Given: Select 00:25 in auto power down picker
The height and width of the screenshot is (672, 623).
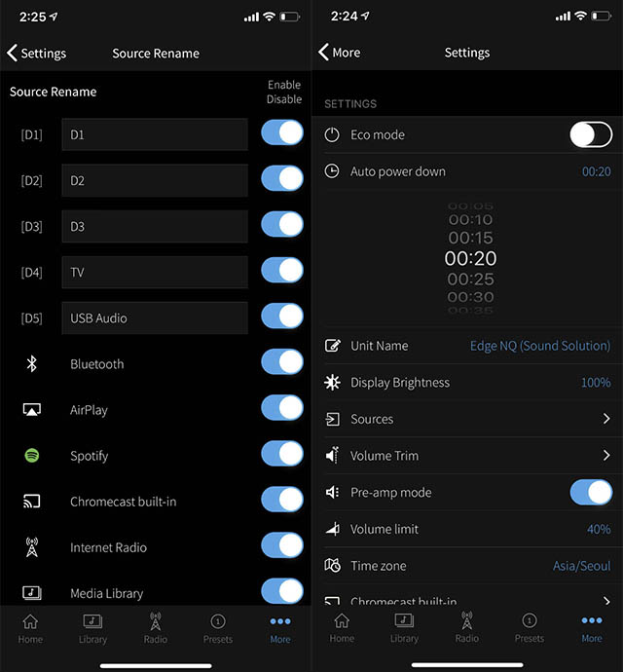Looking at the screenshot, I should [x=470, y=280].
